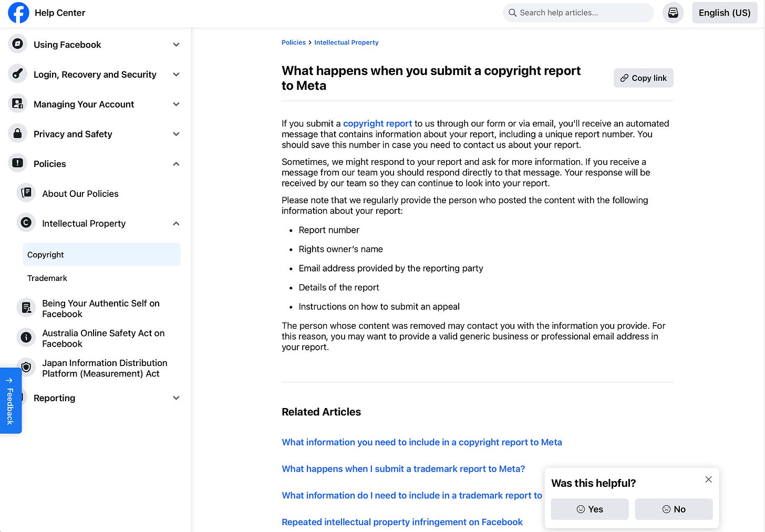Click the Being Your Authentic Self icon
This screenshot has height=532, width=765.
pos(26,308)
